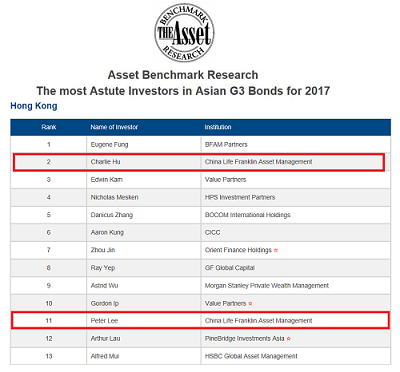Select highlighted Peter Lee entry
The width and height of the screenshot is (400, 372).
click(200, 321)
